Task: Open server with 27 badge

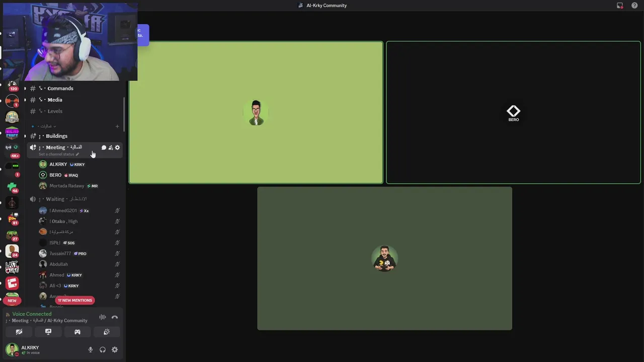Action: click(x=12, y=235)
